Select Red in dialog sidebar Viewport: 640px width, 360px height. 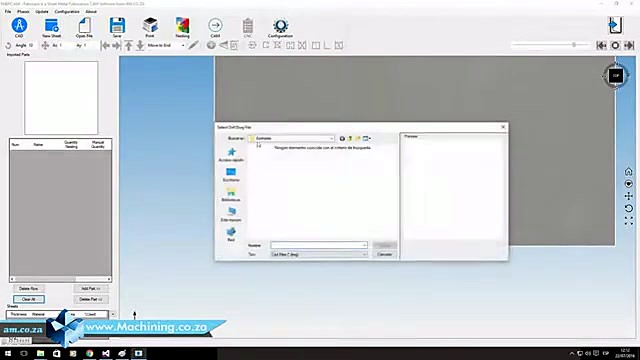231,235
